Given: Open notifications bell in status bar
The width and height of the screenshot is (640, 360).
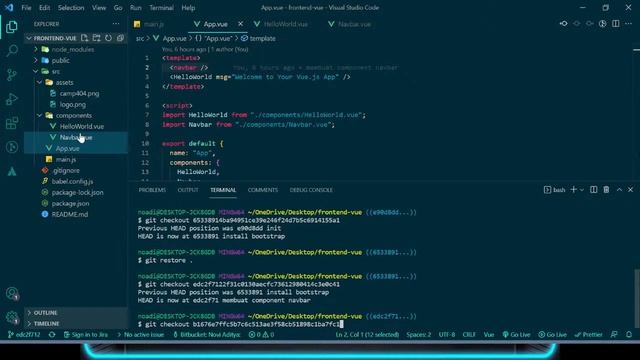Looking at the screenshot, I should 629,335.
